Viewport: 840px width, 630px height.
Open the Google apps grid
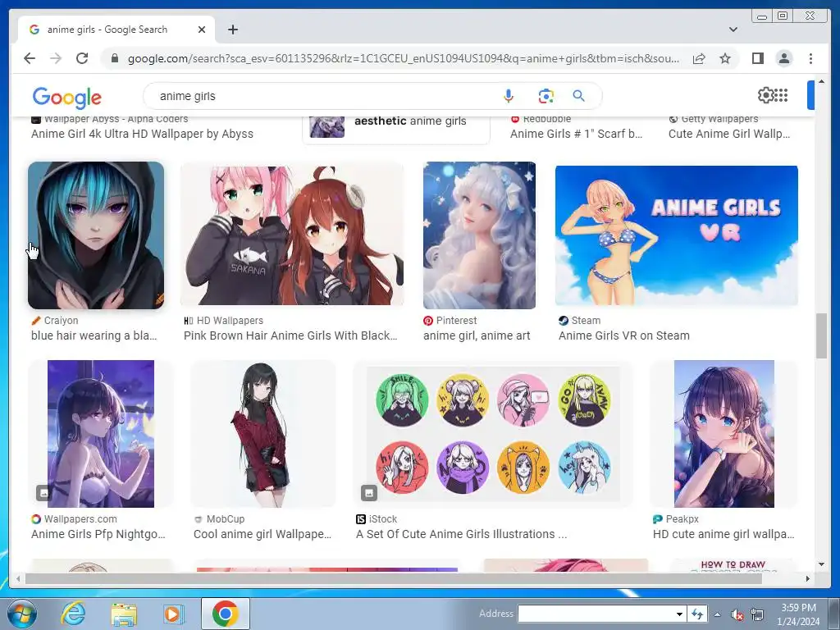click(x=781, y=95)
